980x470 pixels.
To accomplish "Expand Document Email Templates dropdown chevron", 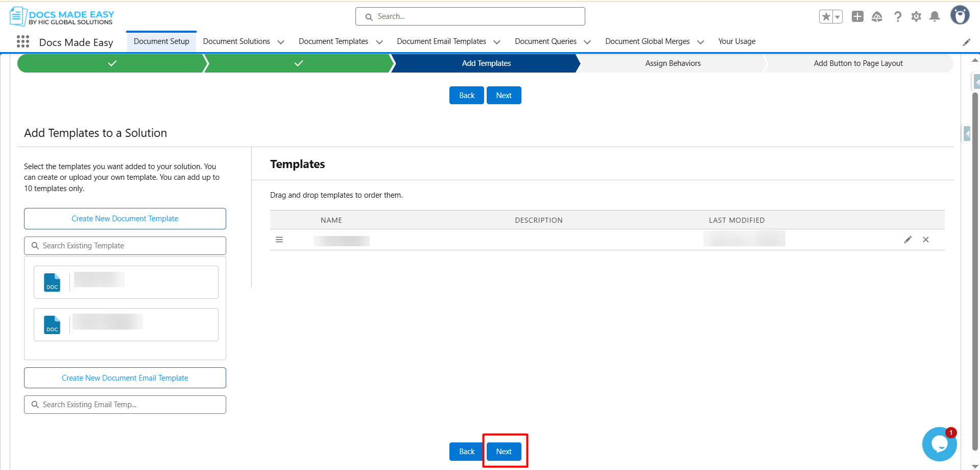I will pos(497,42).
